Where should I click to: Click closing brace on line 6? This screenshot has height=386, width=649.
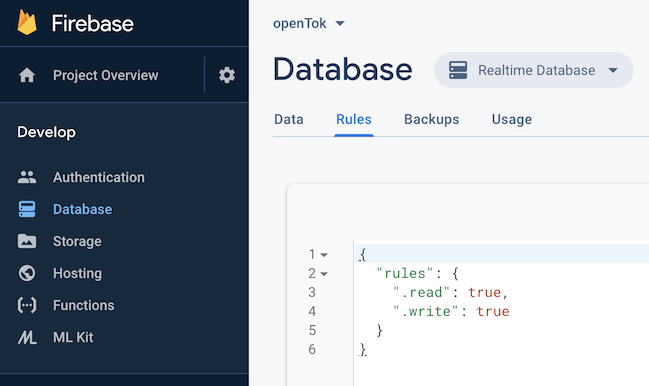(x=363, y=350)
